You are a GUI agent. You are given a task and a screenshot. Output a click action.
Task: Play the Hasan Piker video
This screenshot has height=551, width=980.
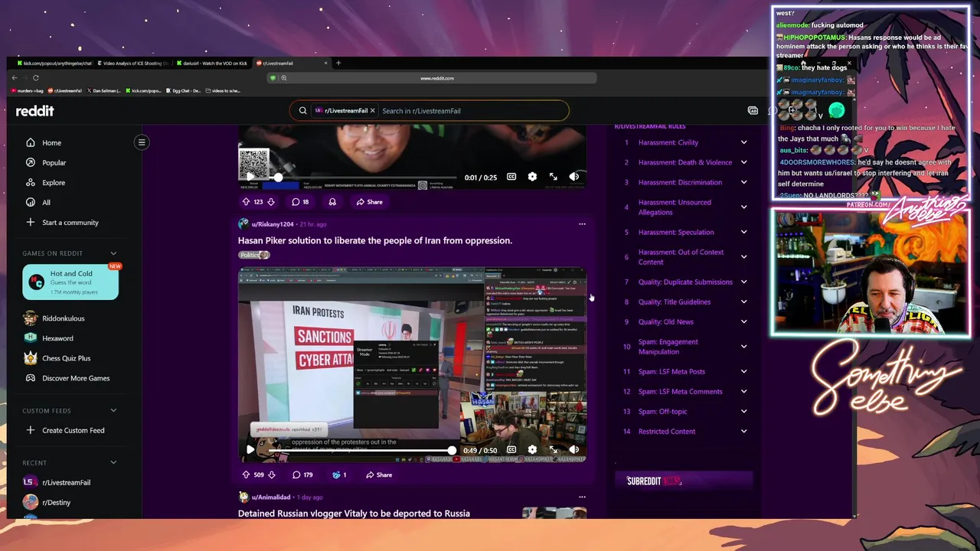[x=250, y=450]
